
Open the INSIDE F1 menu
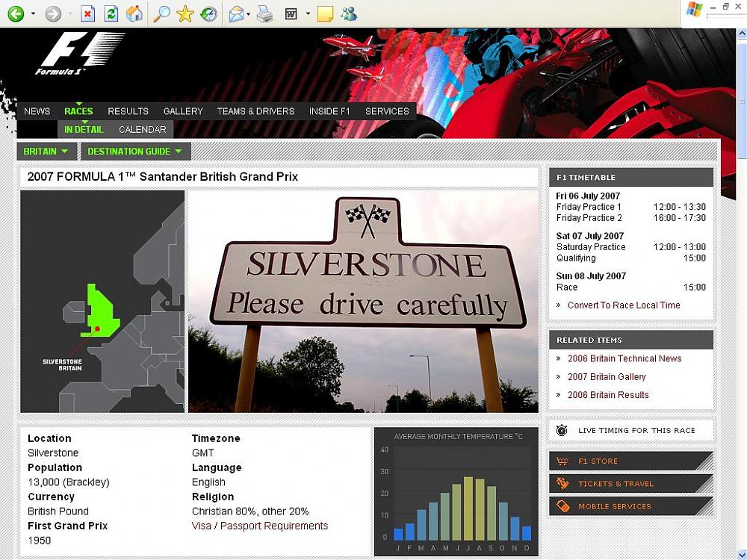329,111
